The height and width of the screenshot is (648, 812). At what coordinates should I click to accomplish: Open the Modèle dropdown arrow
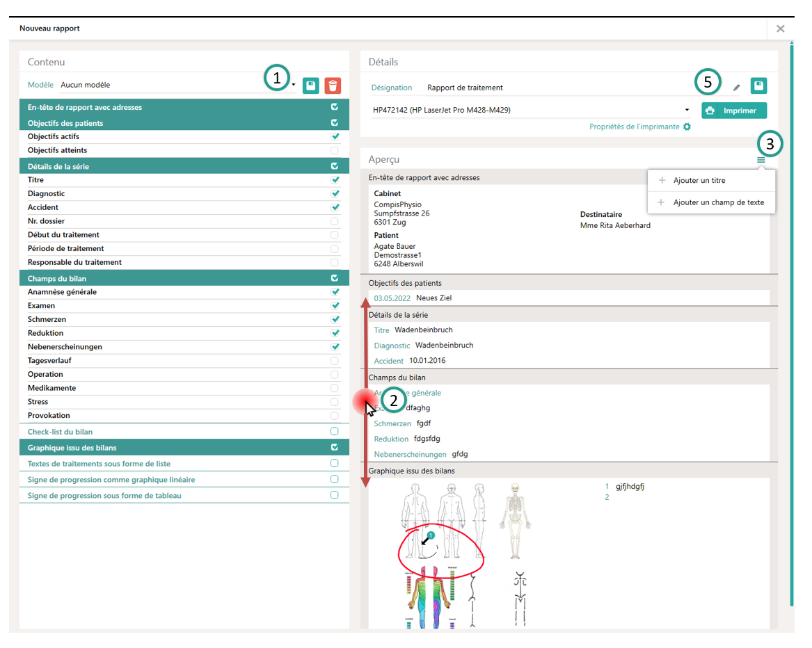point(294,86)
